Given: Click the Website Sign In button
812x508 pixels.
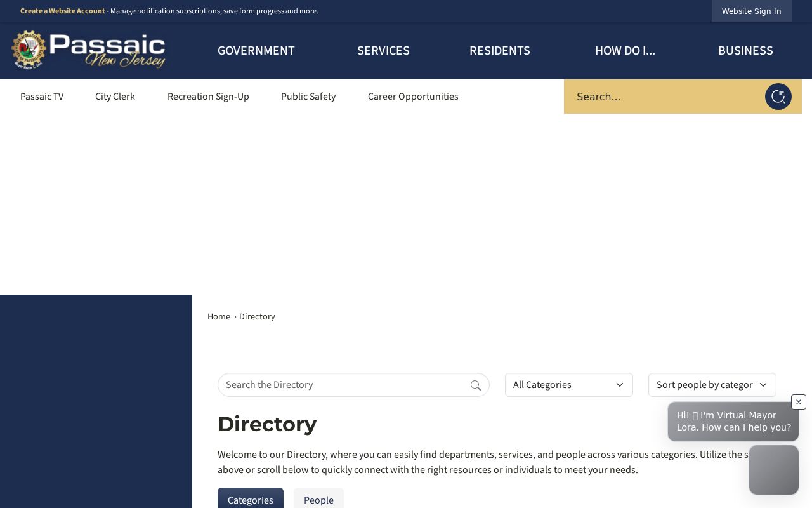Looking at the screenshot, I should pos(752,11).
